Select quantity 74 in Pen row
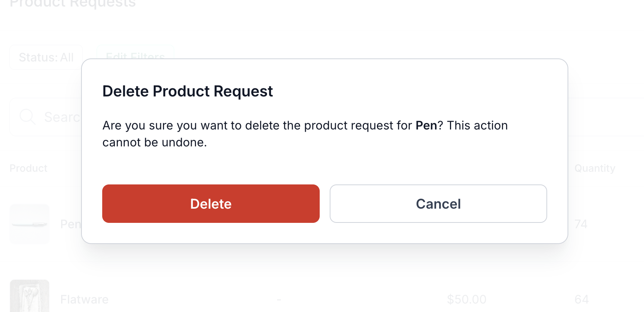 point(581,224)
